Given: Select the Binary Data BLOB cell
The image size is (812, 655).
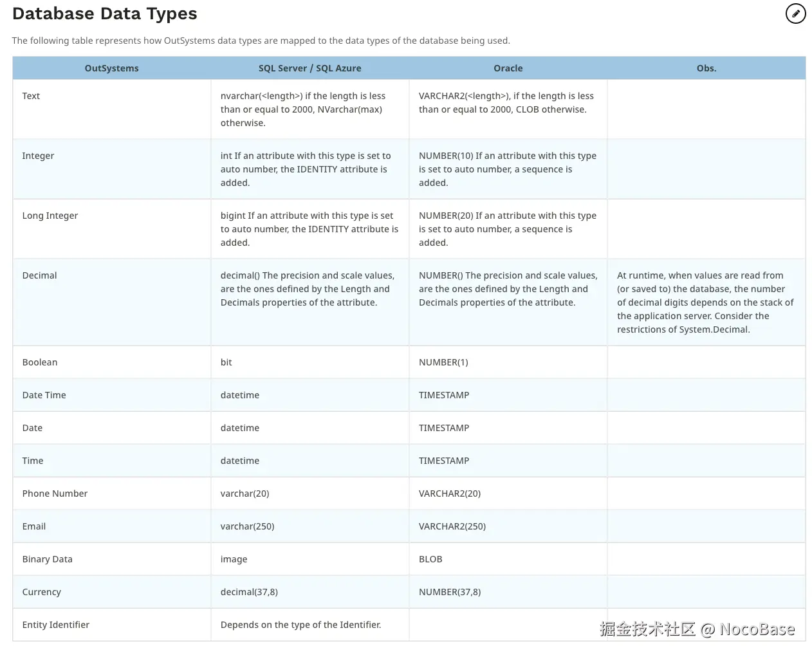Looking at the screenshot, I should (x=430, y=559).
